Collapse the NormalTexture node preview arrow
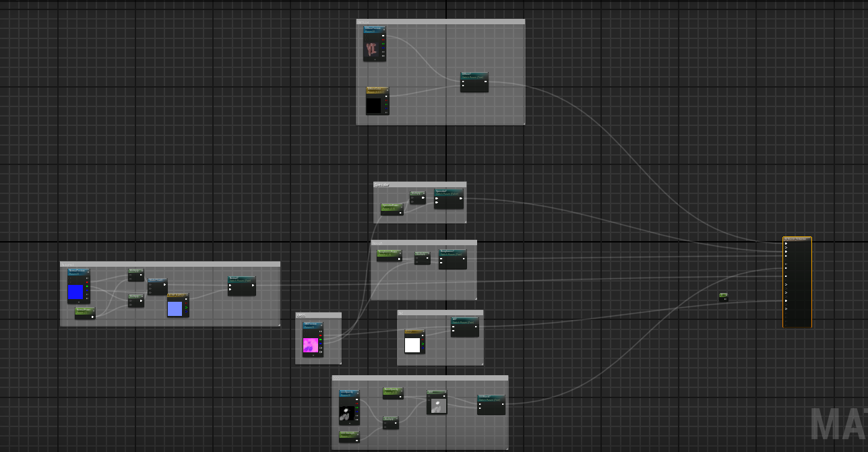Screen dimensions: 868x452 [x=78, y=301]
